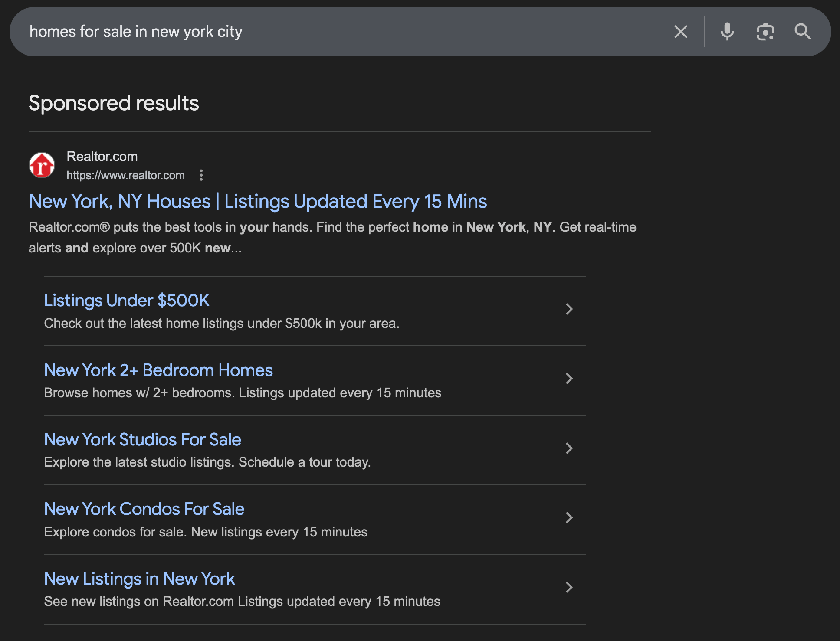Click chevron beside New Listings in New York
The width and height of the screenshot is (840, 641).
coord(569,587)
